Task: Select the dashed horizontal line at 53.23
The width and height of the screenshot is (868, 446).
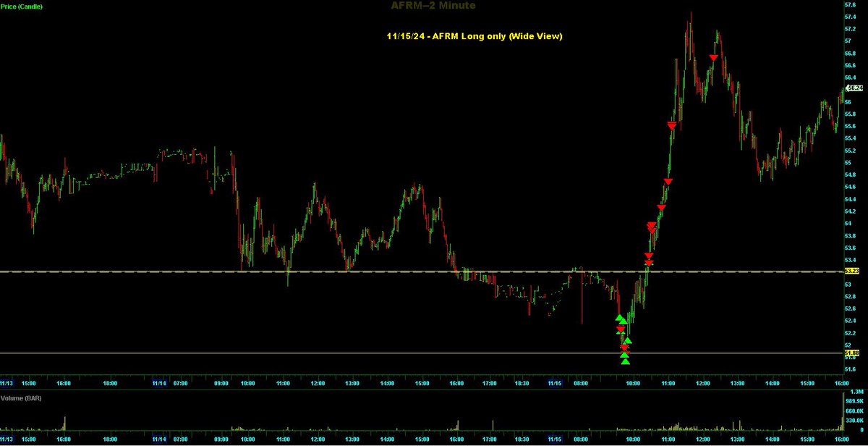Action: (x=422, y=272)
